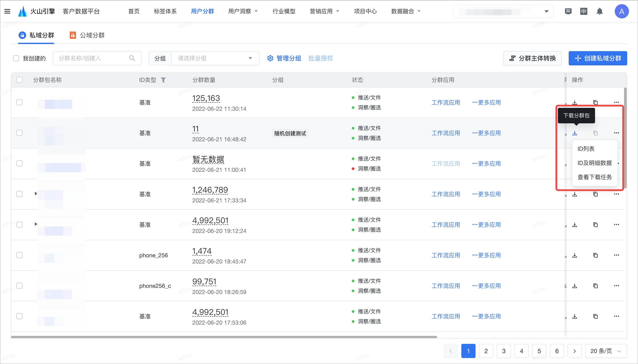Expand the 1,246,789 row tree arrow
Viewport: 638px width, 364px height.
pyautogui.click(x=36, y=194)
